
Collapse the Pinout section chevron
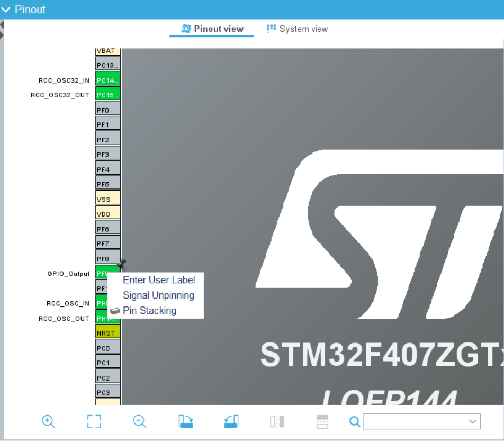6,10
